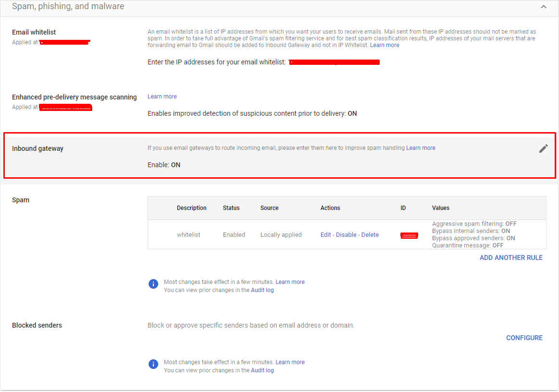This screenshot has height=392, width=559.
Task: Click the Source column header
Action: point(270,208)
